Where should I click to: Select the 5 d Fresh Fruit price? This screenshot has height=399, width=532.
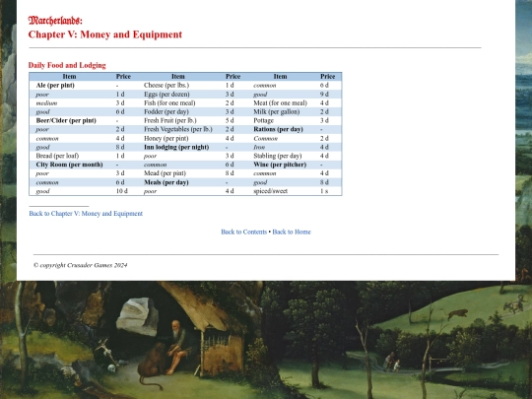230,120
